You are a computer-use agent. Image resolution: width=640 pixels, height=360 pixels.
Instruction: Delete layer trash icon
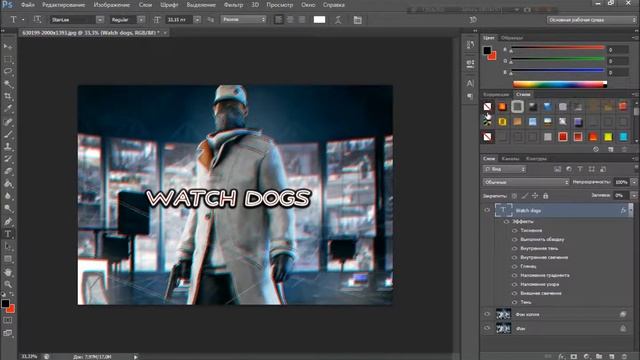624,356
